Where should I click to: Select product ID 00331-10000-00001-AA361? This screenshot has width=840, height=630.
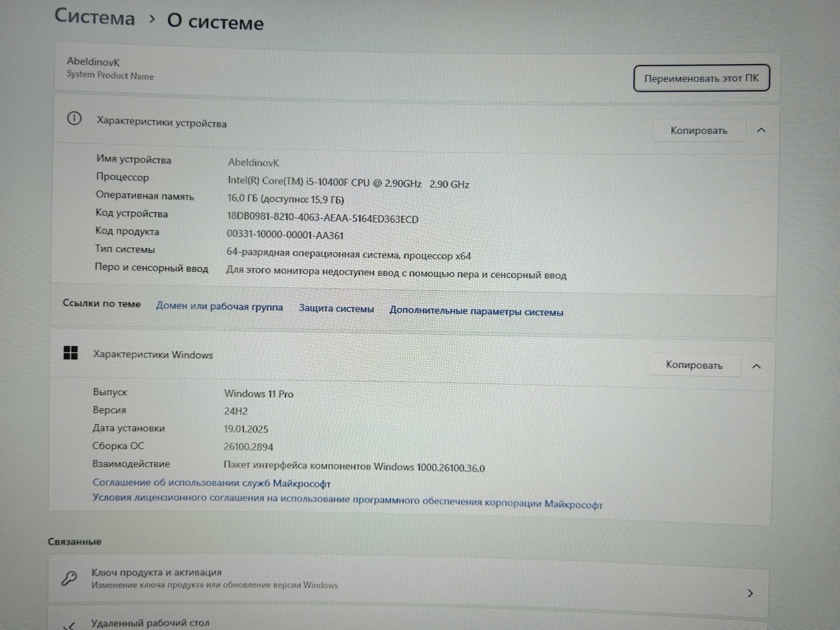coord(285,234)
